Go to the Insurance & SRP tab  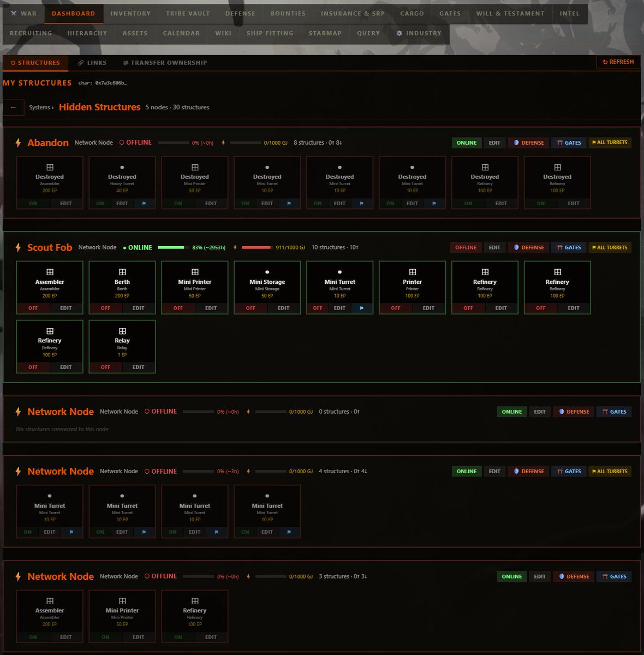pyautogui.click(x=353, y=14)
